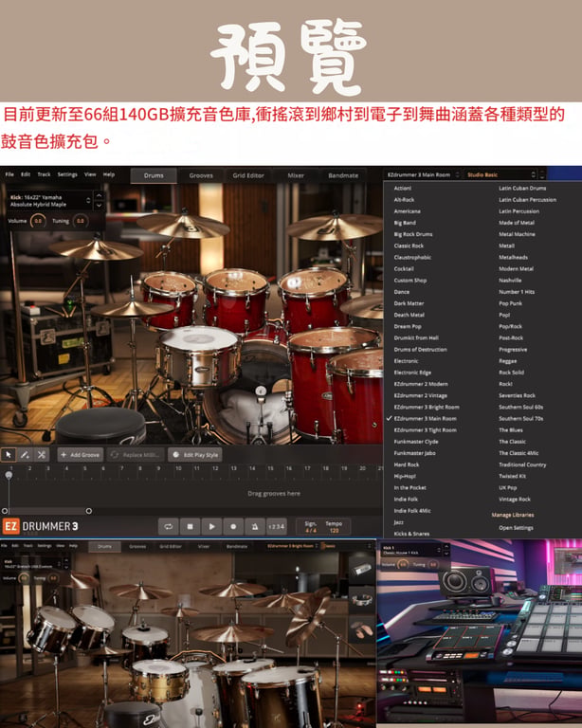582x728 pixels.
Task: Start playback with the Play button
Action: point(211,526)
